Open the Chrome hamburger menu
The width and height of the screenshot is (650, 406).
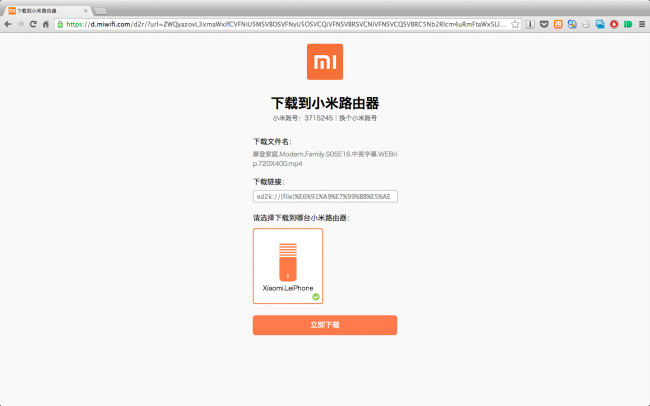(642, 24)
